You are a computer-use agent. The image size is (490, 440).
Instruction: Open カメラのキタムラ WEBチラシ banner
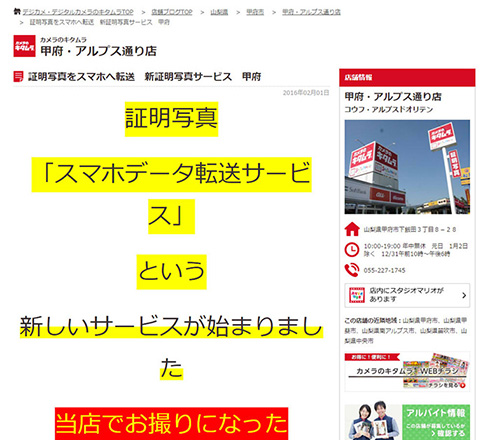(407, 372)
